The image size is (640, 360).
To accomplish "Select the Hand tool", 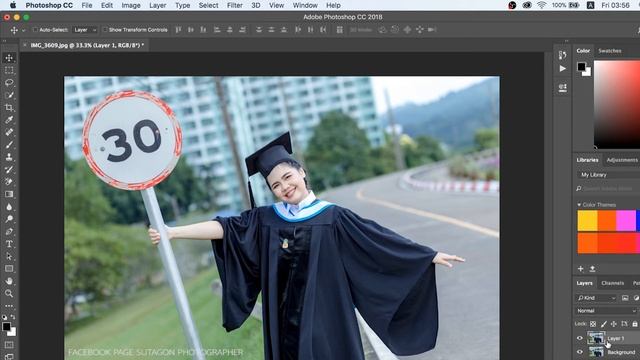I will click(9, 281).
